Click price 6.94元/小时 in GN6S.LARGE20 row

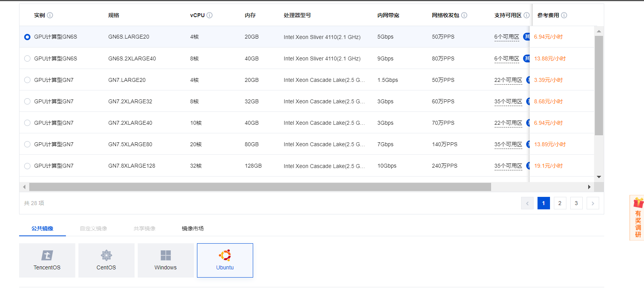548,37
